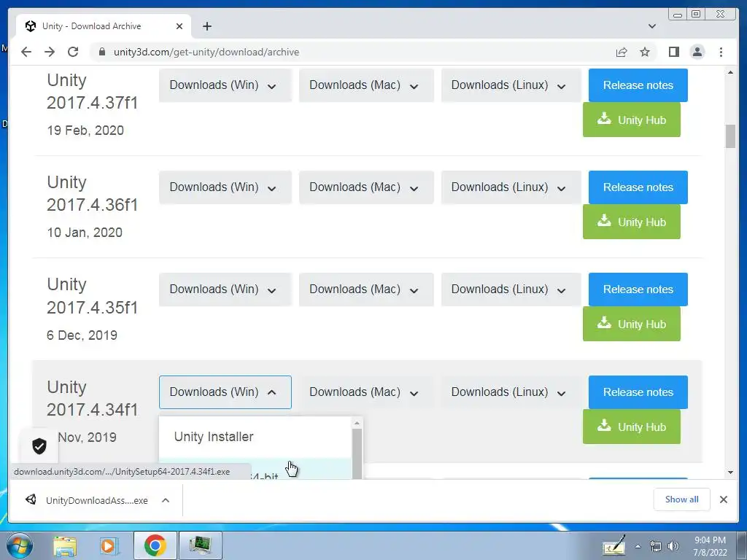
Task: Choose Unity Installer from the dropdown list
Action: [x=255, y=437]
